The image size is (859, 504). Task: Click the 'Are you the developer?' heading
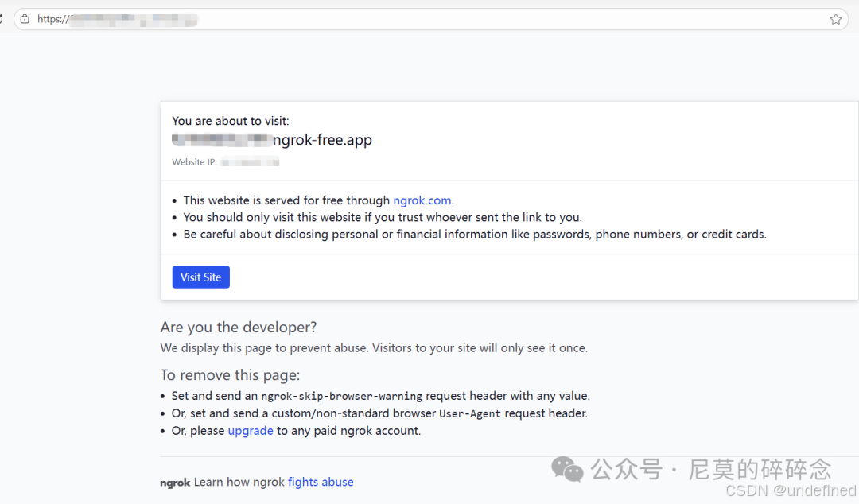tap(239, 327)
